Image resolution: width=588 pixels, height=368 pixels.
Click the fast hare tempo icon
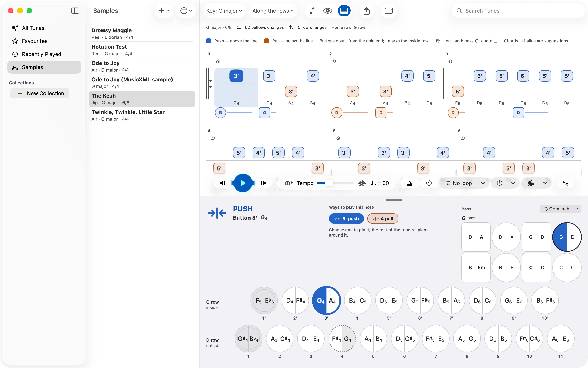[x=362, y=183]
